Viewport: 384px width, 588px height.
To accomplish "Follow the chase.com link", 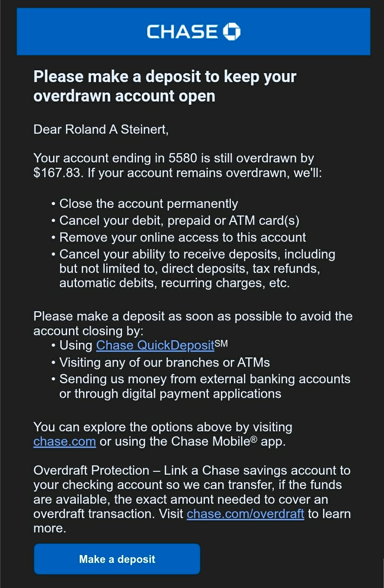I will point(65,441).
